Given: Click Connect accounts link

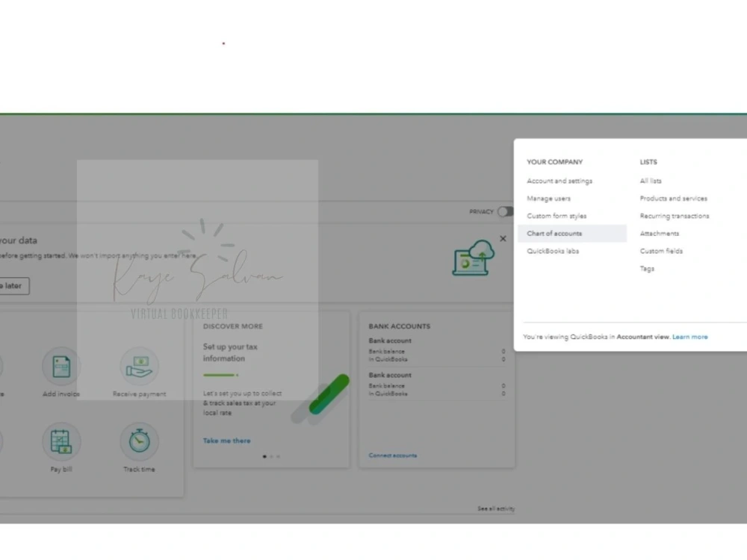Looking at the screenshot, I should (x=393, y=455).
